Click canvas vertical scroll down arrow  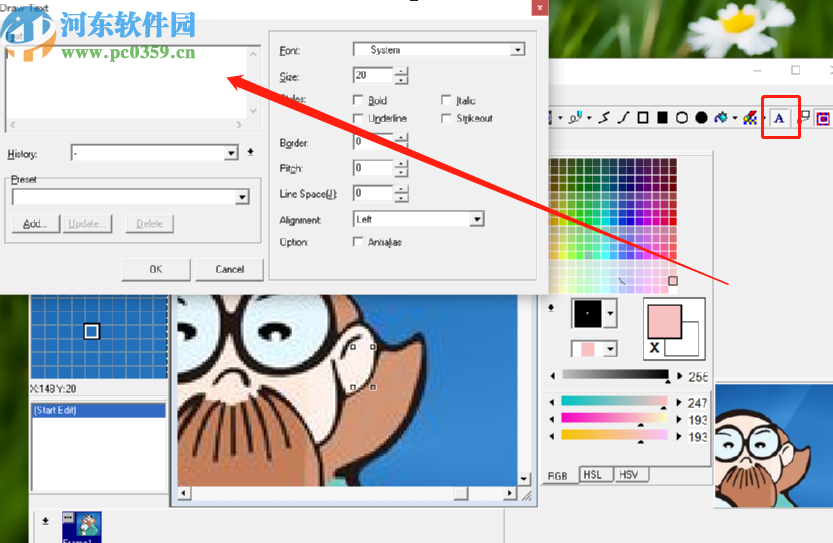(x=524, y=479)
